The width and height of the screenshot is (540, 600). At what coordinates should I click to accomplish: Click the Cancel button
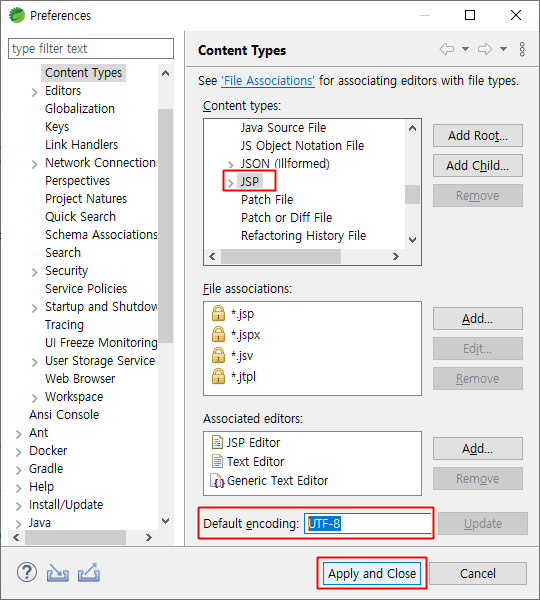click(478, 573)
